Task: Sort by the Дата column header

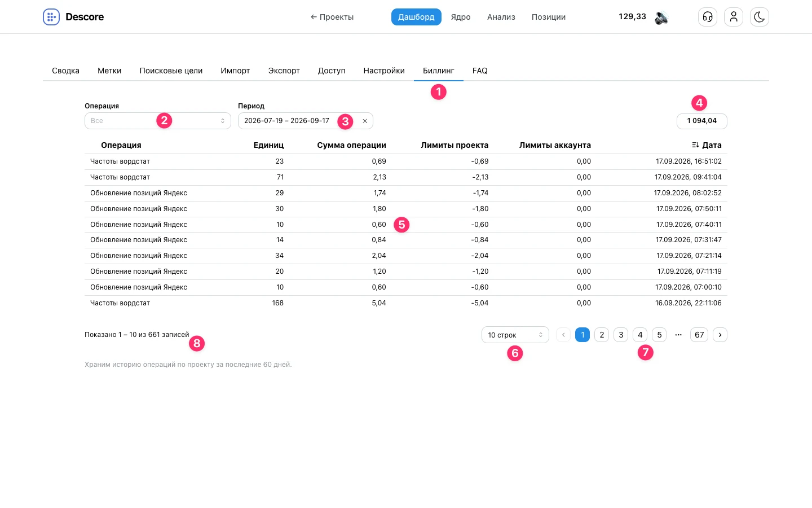Action: coord(712,145)
